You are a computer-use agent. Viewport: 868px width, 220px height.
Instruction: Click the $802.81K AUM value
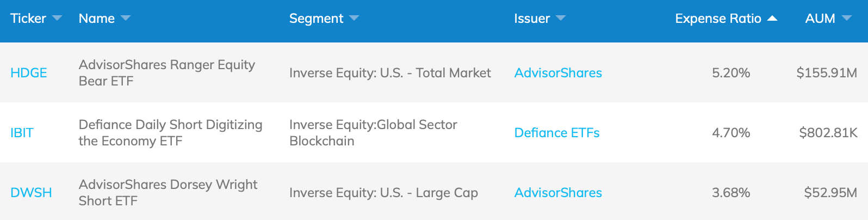pos(828,133)
